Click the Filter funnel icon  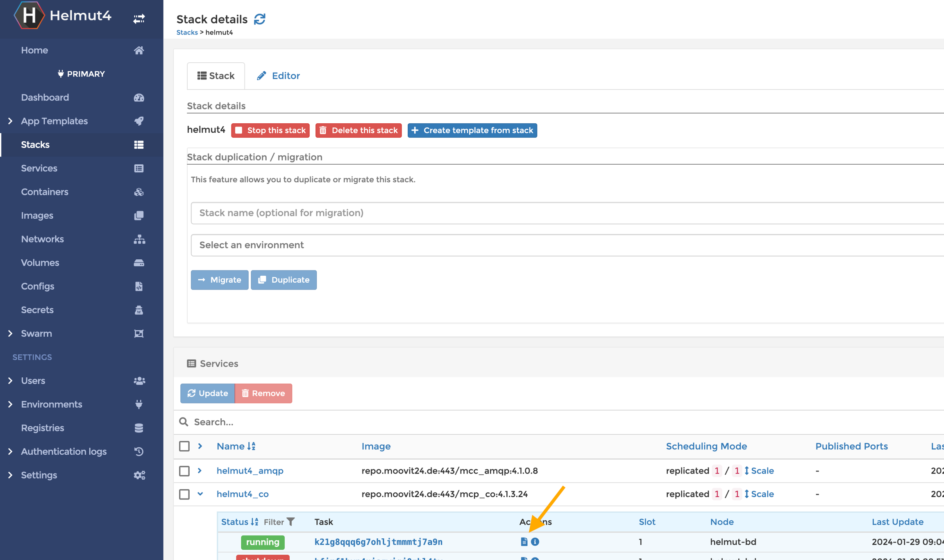290,521
